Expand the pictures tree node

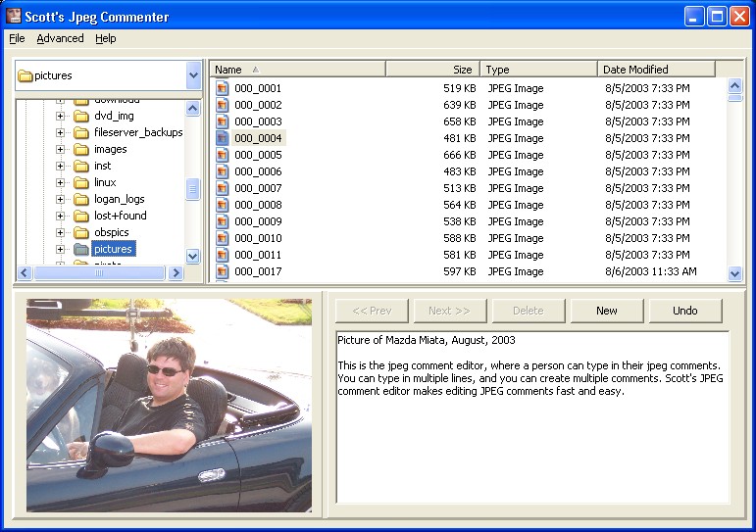click(60, 249)
